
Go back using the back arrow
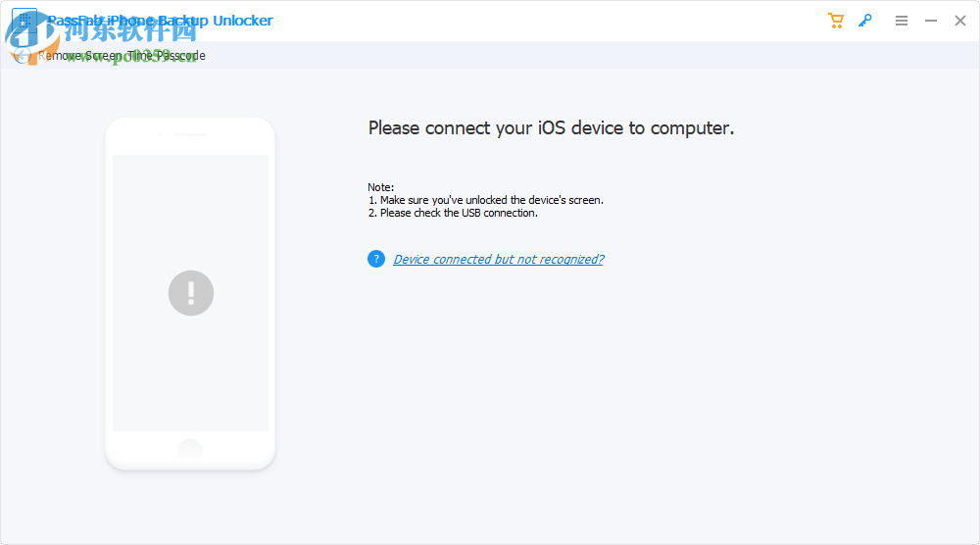23,56
